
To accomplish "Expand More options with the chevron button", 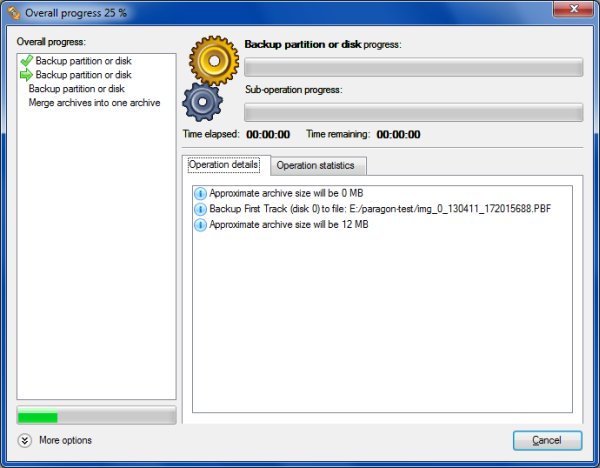I will 24,441.
